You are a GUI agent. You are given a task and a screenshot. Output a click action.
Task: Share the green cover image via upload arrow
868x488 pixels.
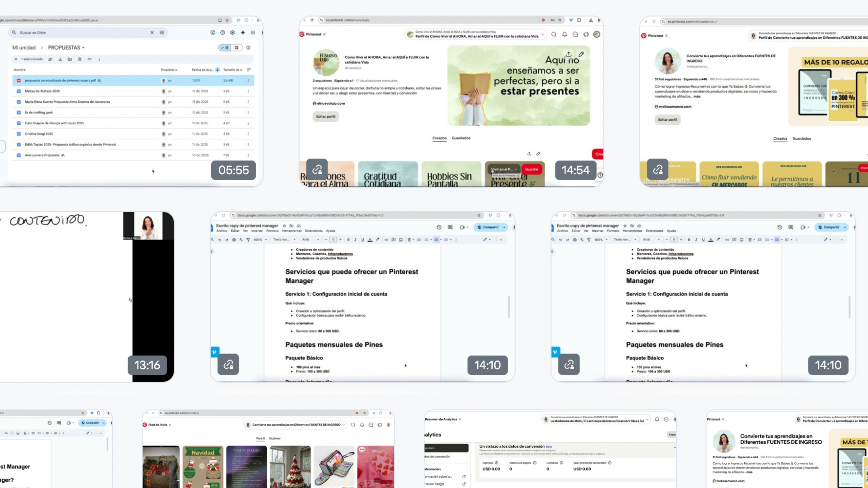568,54
